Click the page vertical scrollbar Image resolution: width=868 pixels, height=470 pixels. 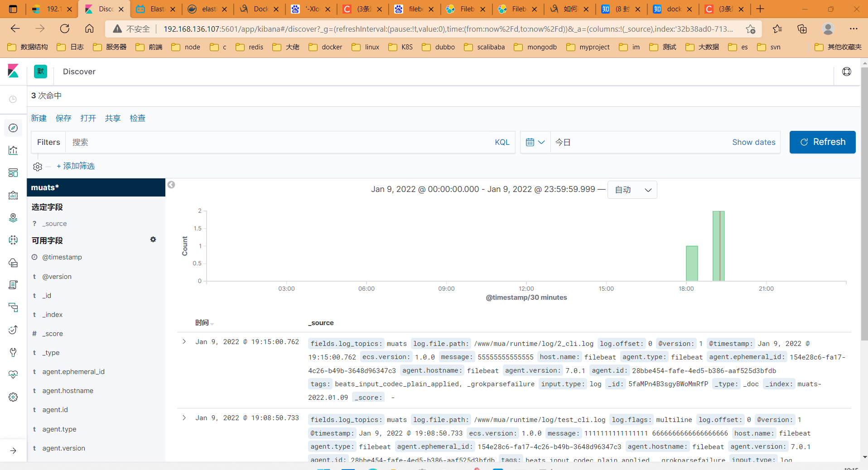coord(864,204)
